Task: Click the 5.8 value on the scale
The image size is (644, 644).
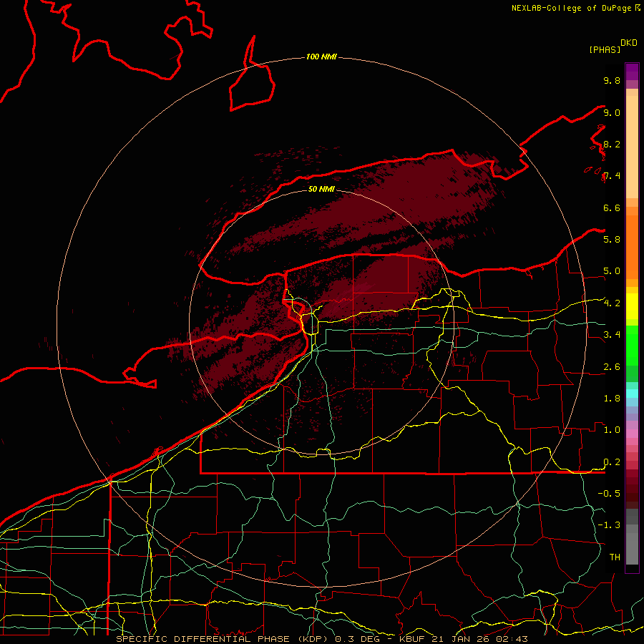Action: point(612,239)
